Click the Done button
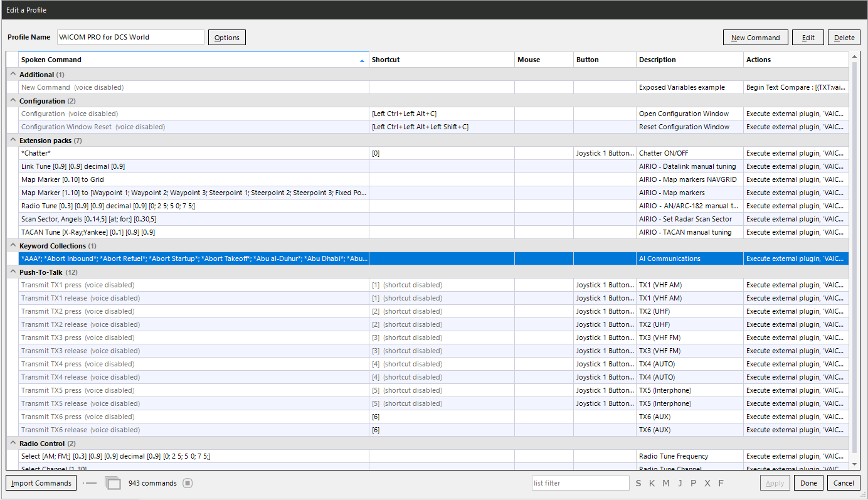The image size is (868, 500). point(808,483)
